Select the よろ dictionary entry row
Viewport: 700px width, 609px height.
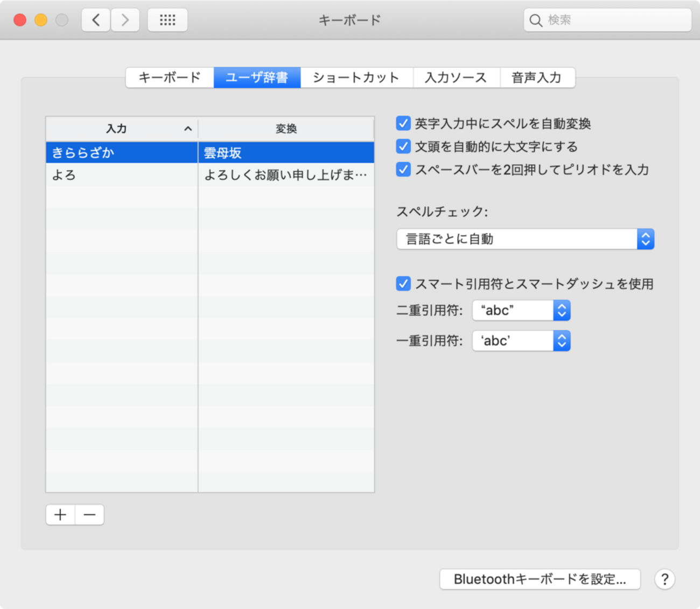click(x=210, y=175)
